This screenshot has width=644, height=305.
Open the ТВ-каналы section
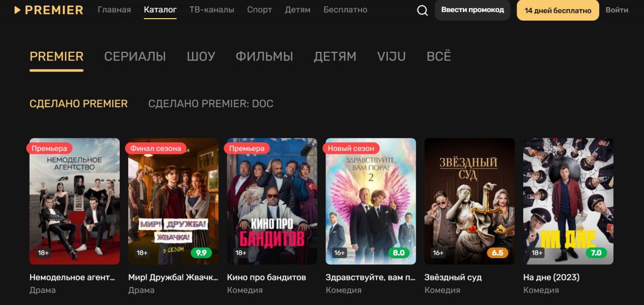[x=212, y=10]
